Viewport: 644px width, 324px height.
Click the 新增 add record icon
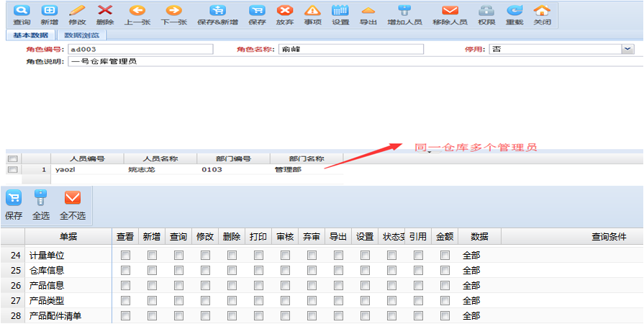tap(49, 12)
